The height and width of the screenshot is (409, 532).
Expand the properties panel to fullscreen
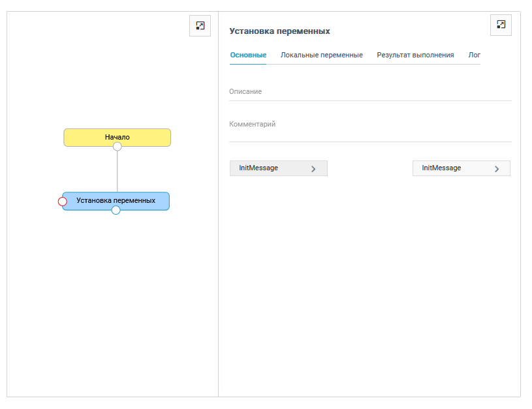click(x=501, y=25)
